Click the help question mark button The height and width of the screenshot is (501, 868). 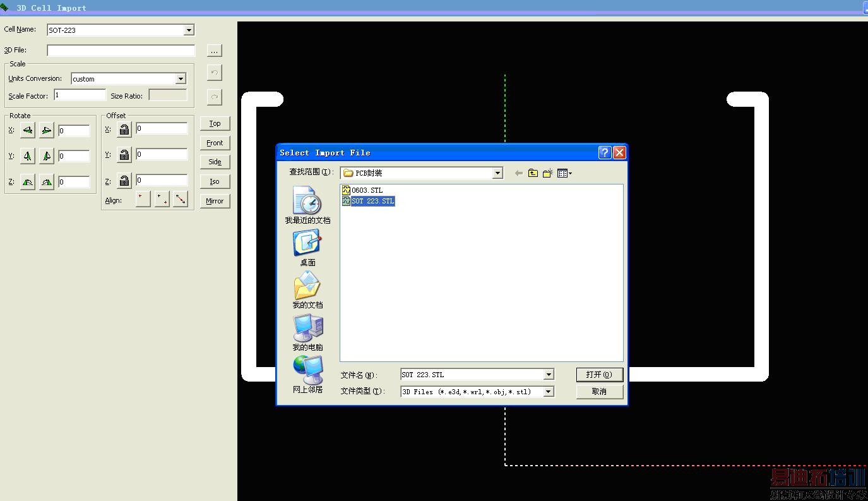coord(605,152)
